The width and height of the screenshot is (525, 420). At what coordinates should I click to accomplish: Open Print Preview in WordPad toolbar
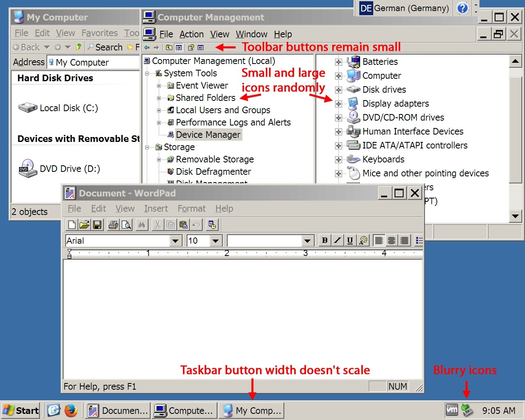click(x=126, y=225)
